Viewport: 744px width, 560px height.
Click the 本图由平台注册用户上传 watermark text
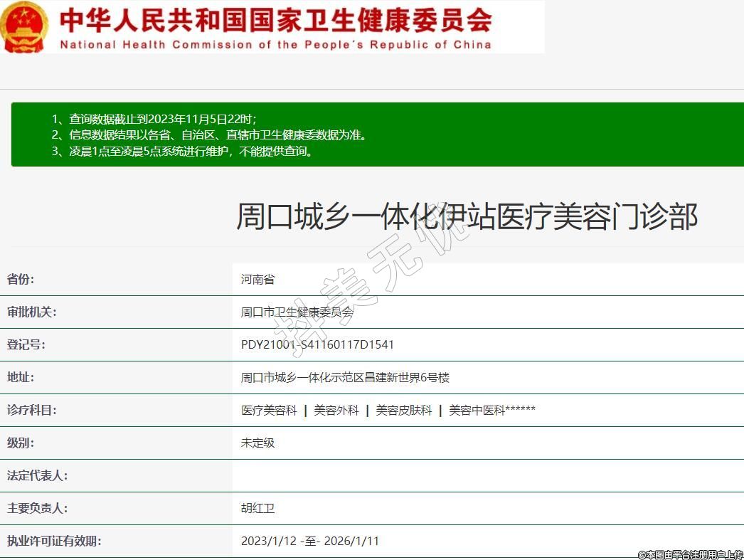pos(689,554)
